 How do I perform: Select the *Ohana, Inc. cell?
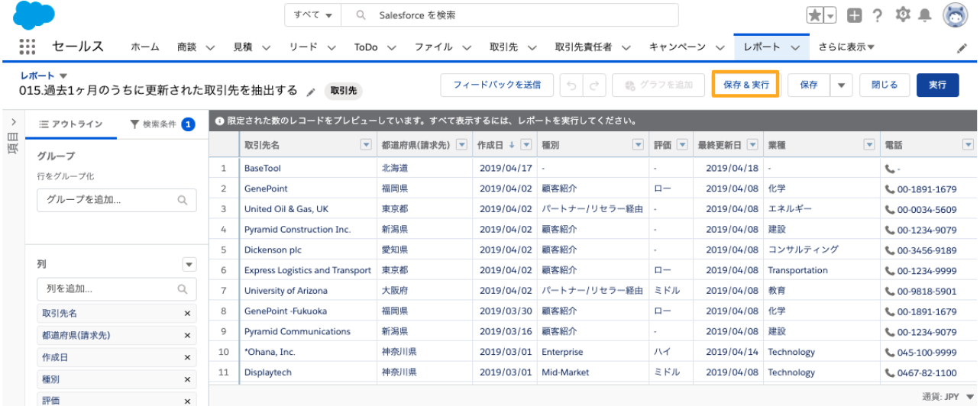tap(308, 353)
